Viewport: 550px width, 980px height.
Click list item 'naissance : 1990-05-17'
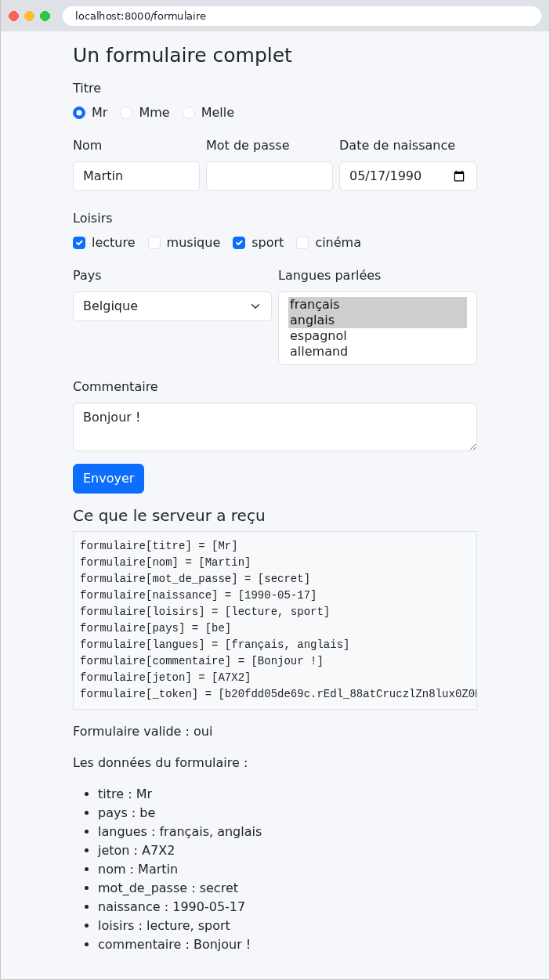coord(172,907)
